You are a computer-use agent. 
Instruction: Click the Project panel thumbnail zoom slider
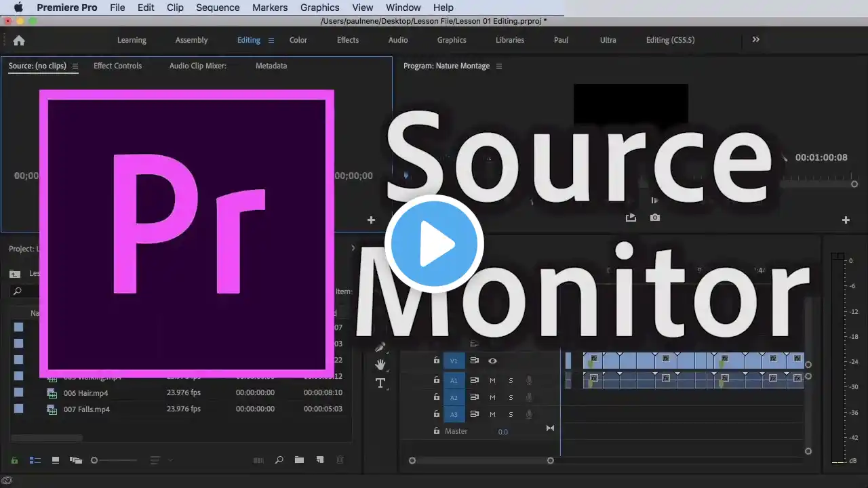click(114, 460)
